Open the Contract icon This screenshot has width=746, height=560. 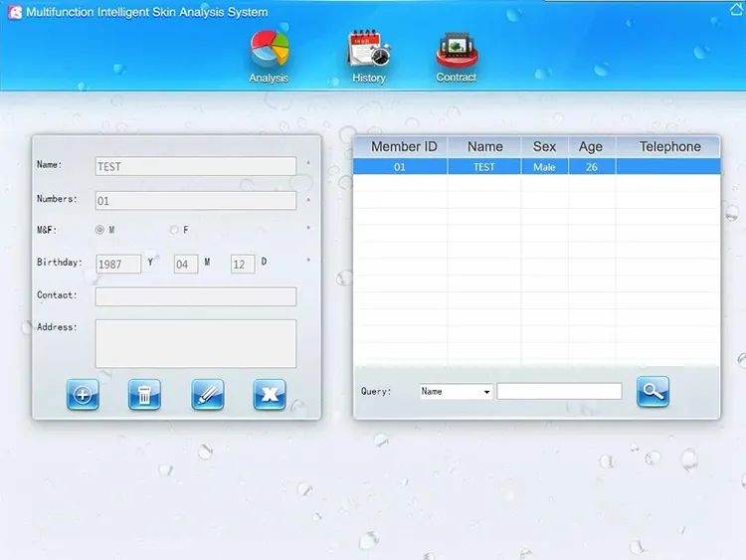coord(457,50)
